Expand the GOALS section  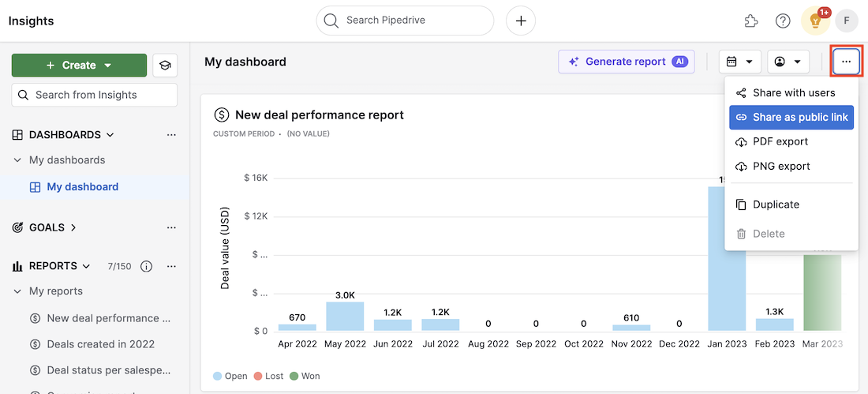point(73,227)
